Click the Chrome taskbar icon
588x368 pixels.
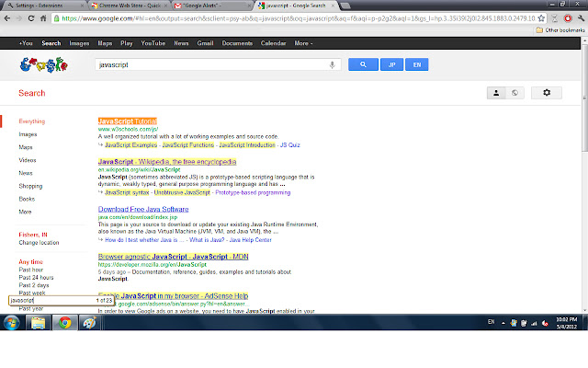(65, 323)
